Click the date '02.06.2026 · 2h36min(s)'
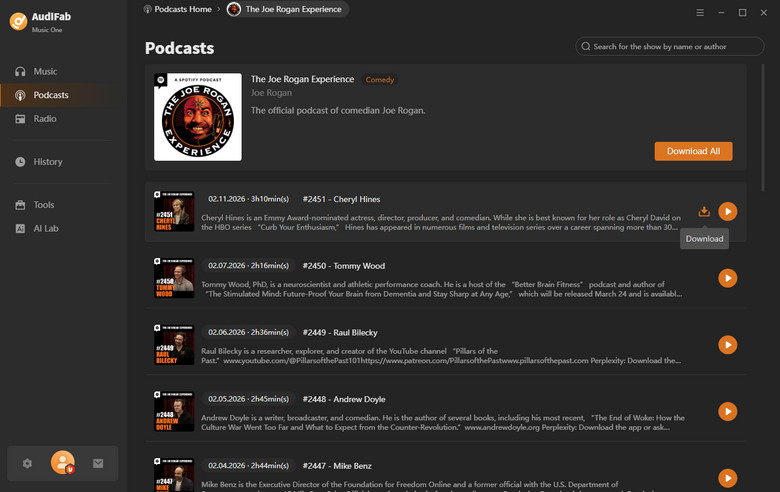The height and width of the screenshot is (492, 780). 248,332
